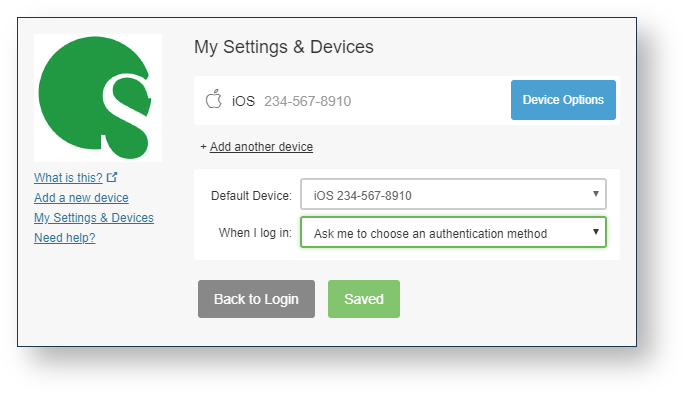Viewport: 685px width, 395px height.
Task: Open the When I log in dropdown
Action: coord(453,232)
